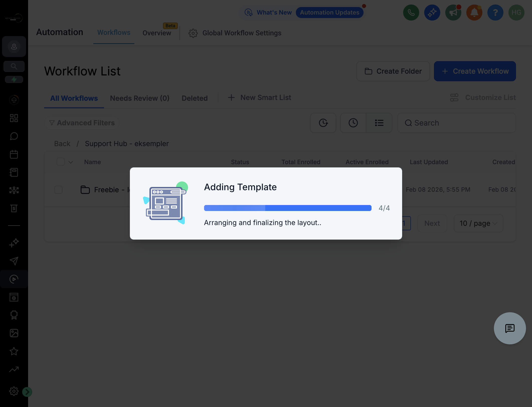532x407 pixels.
Task: Switch to the Overview Beta tab
Action: coord(157,33)
